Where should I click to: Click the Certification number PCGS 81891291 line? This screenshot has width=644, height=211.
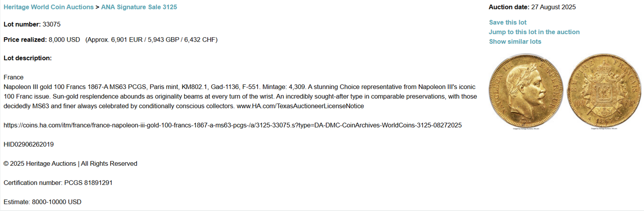(58, 182)
